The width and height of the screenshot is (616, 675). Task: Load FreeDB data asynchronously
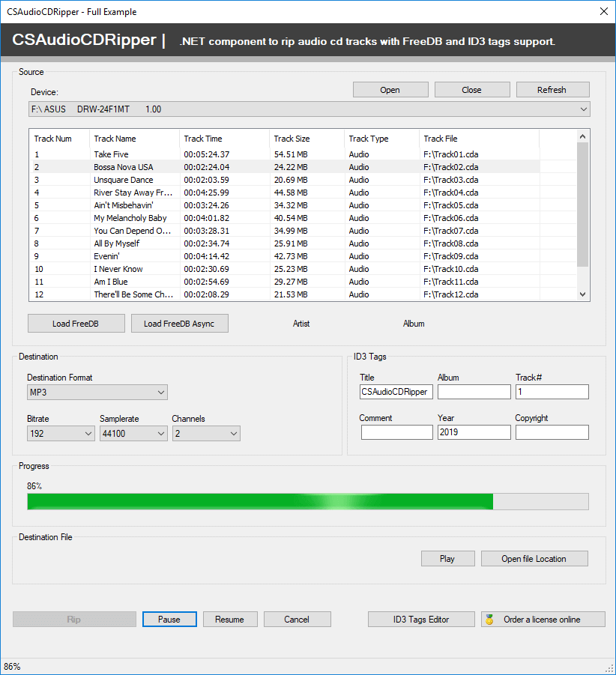point(179,323)
